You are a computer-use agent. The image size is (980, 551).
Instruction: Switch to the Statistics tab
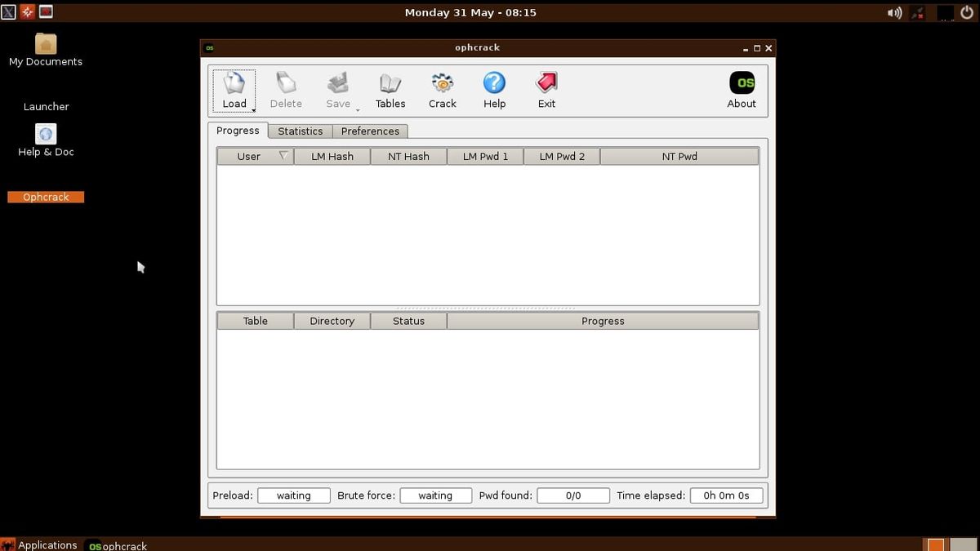coord(300,131)
